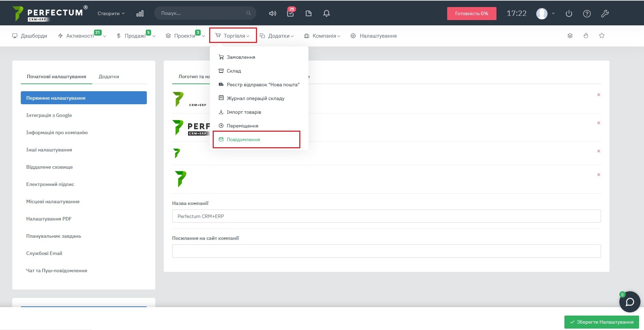Click the Посилання на сайт компанії field
The height and width of the screenshot is (330, 644).
(x=386, y=251)
